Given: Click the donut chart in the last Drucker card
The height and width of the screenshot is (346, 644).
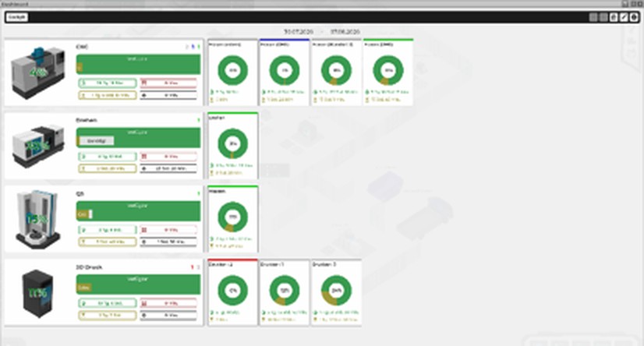Looking at the screenshot, I should (x=336, y=290).
